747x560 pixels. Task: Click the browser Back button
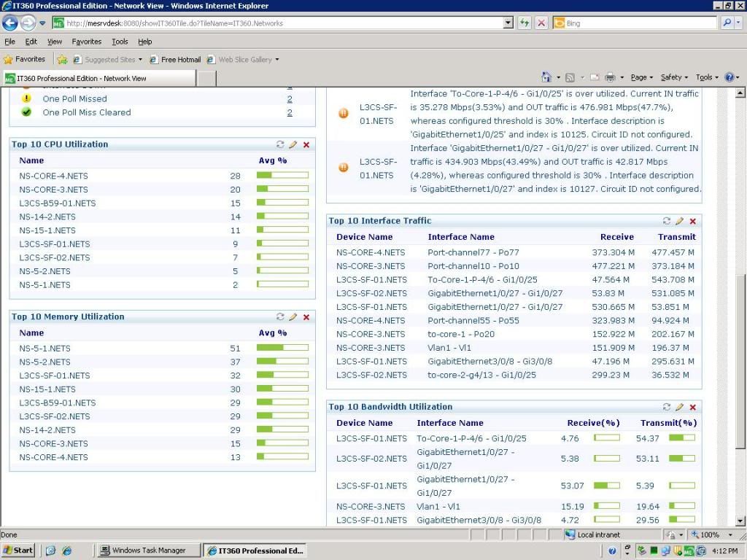[10, 23]
